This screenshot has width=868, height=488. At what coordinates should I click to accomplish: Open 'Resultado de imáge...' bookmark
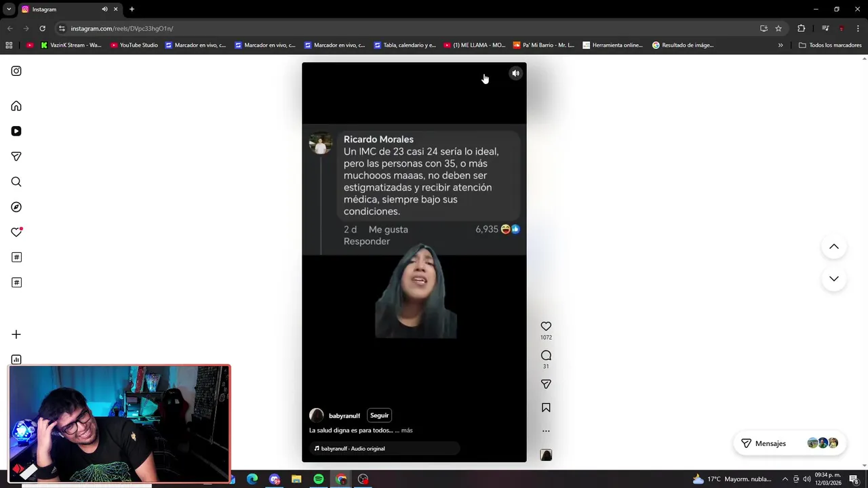coord(683,45)
